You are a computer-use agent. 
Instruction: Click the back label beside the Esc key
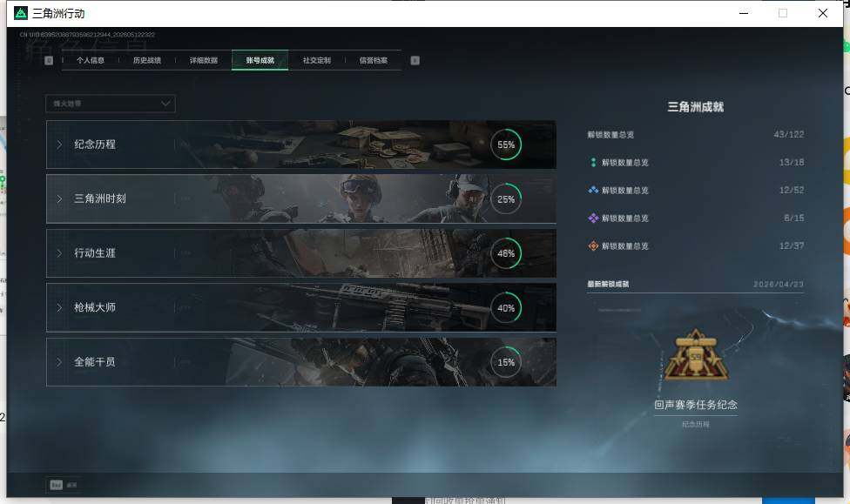click(x=71, y=485)
